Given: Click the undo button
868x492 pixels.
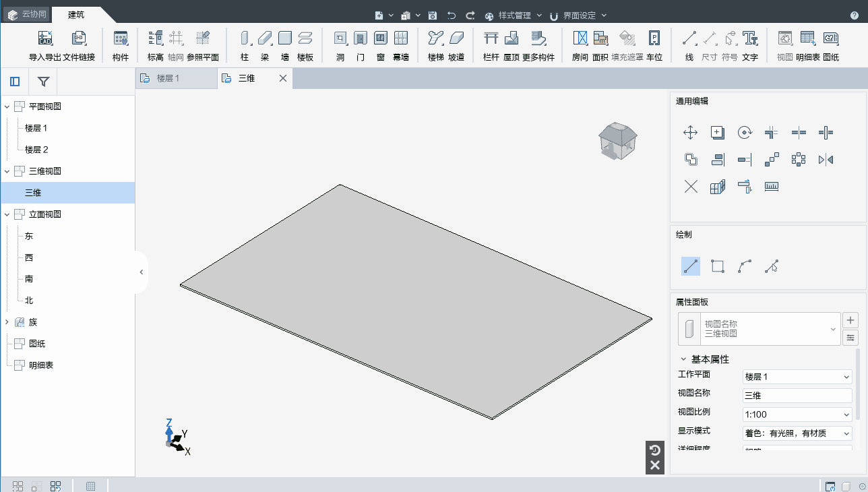Looking at the screenshot, I should 452,16.
